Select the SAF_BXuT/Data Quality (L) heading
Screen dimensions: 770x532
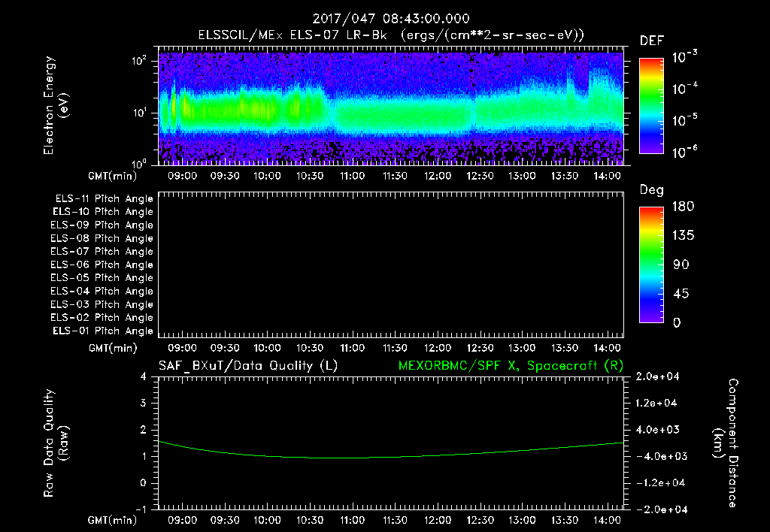point(248,366)
